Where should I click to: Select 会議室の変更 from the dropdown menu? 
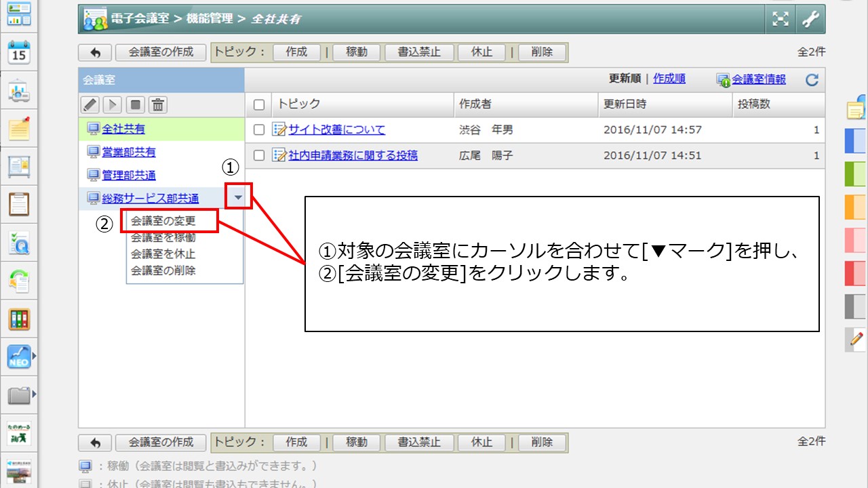(x=163, y=221)
